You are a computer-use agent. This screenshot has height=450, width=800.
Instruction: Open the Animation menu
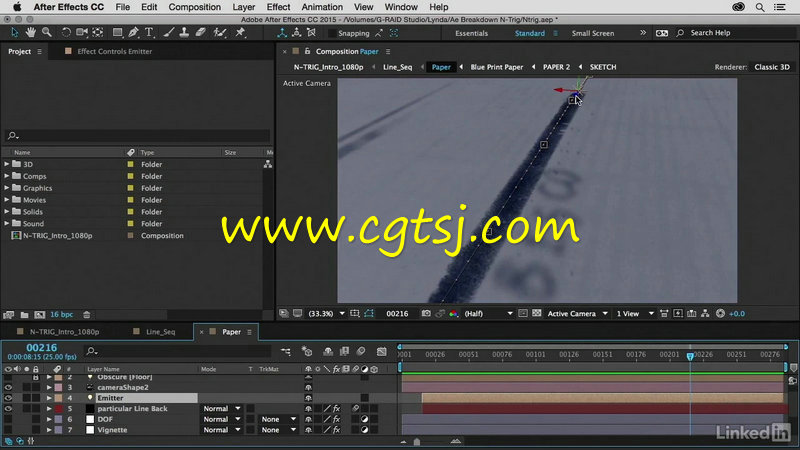tap(322, 7)
